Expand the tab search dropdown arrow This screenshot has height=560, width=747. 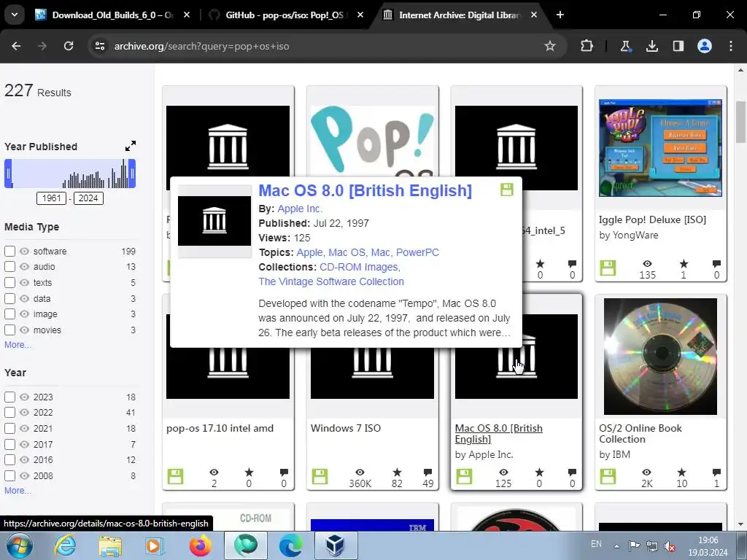(15, 15)
